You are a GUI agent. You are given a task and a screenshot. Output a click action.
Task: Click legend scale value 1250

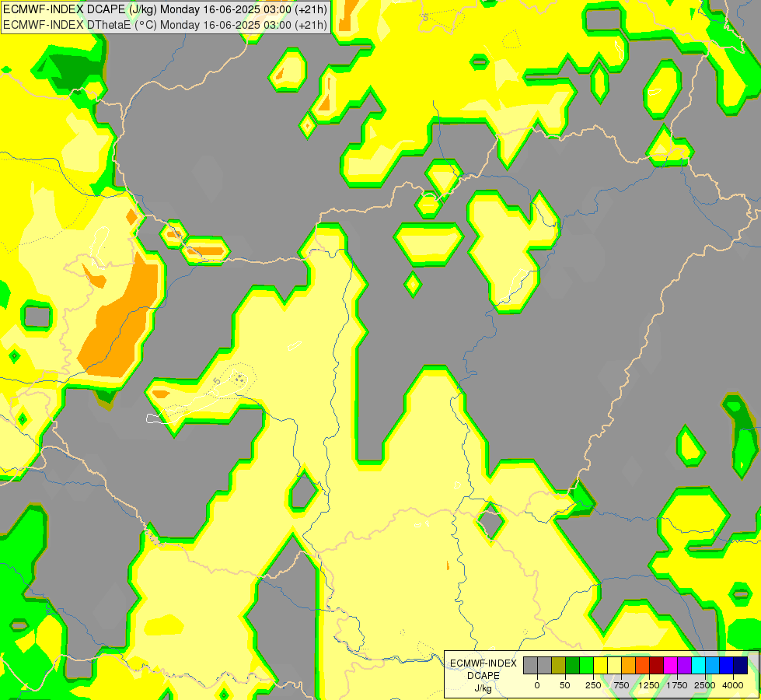(649, 685)
